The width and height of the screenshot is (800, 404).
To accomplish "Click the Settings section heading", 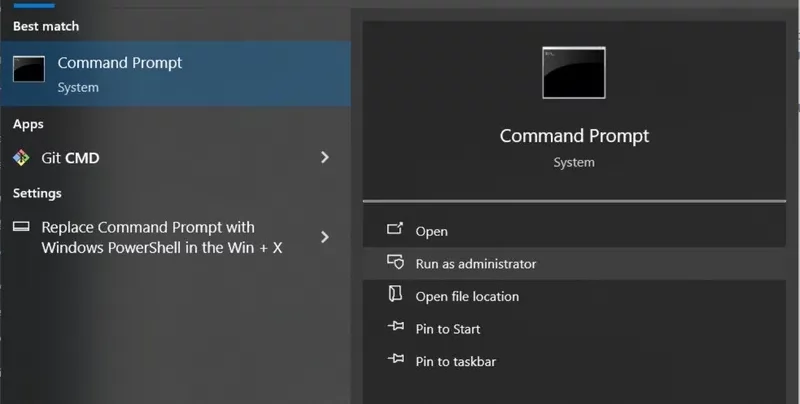I will [37, 193].
